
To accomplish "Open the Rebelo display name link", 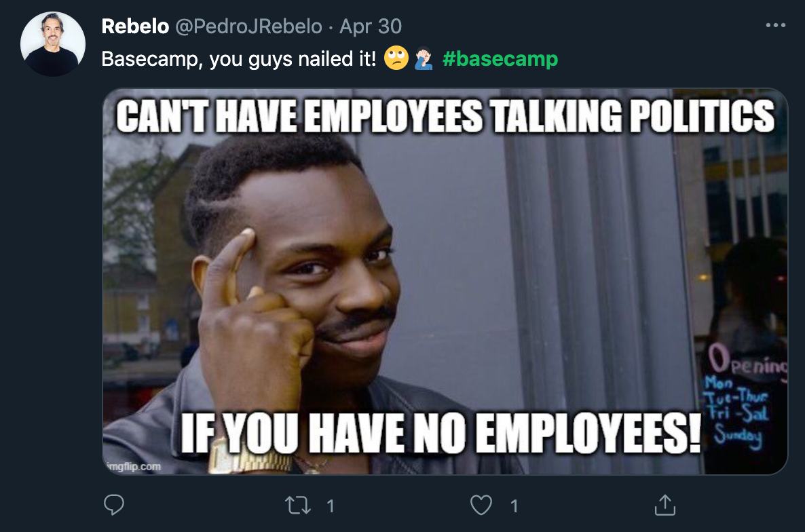I will 135,26.
